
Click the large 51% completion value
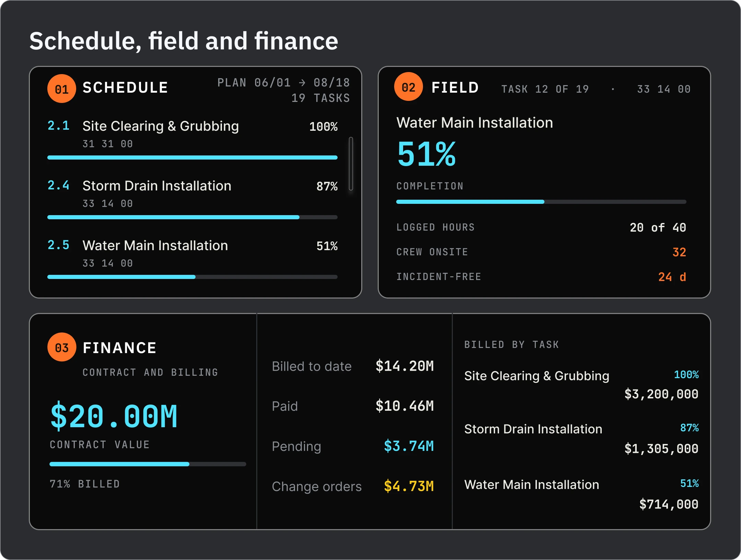point(426,154)
